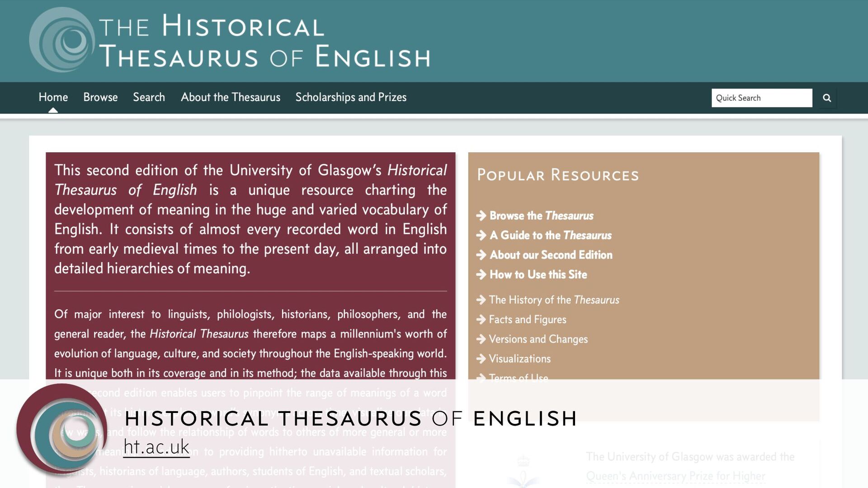Click arrow icon beside Browse the Thesaurus
The image size is (868, 488).
[481, 216]
